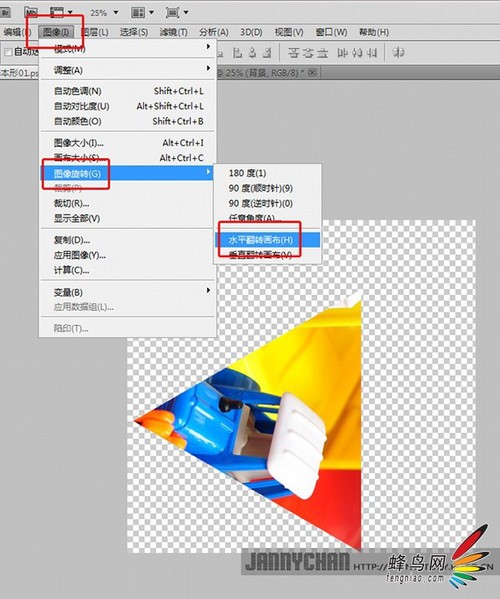The image size is (500, 599).
Task: Open the 视图(V) menu
Action: tap(289, 32)
